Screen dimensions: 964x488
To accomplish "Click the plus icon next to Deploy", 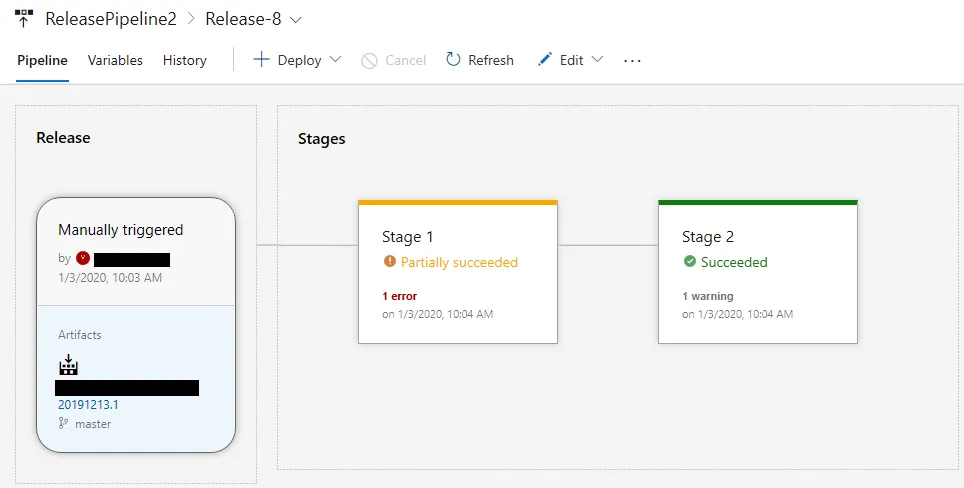I will (x=262, y=60).
